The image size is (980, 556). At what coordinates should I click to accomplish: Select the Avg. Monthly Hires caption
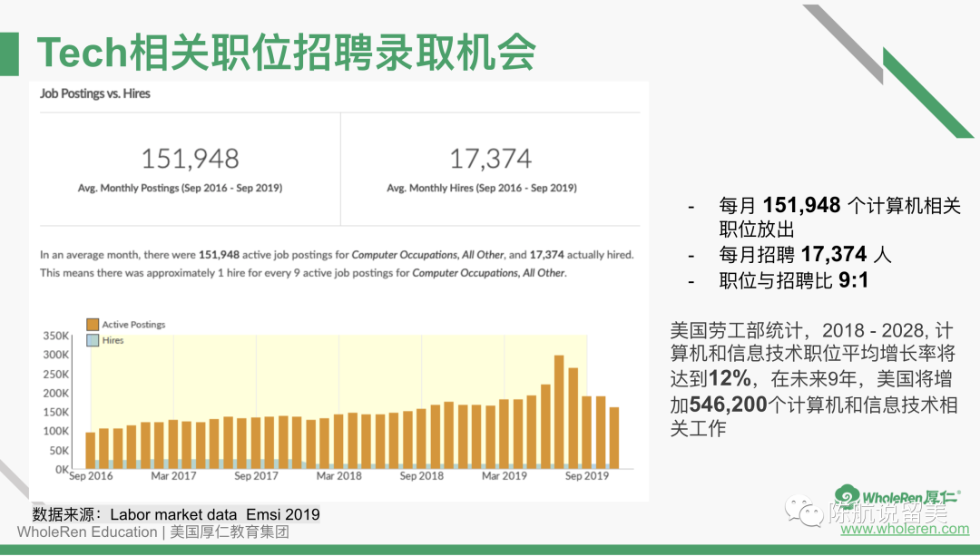click(482, 188)
